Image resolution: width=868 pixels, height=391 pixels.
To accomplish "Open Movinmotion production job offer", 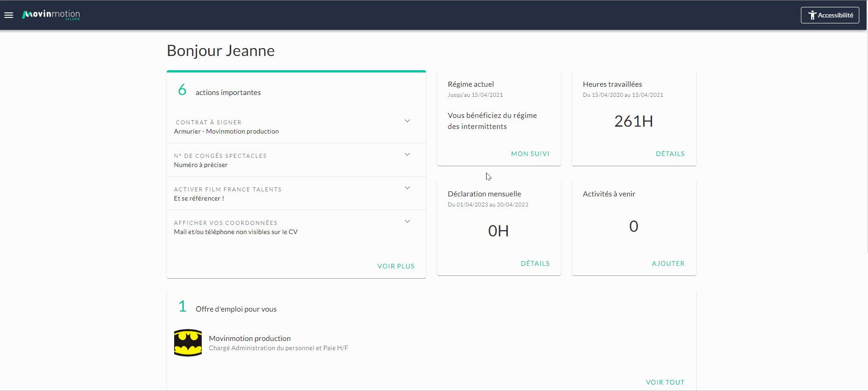I will [x=250, y=338].
